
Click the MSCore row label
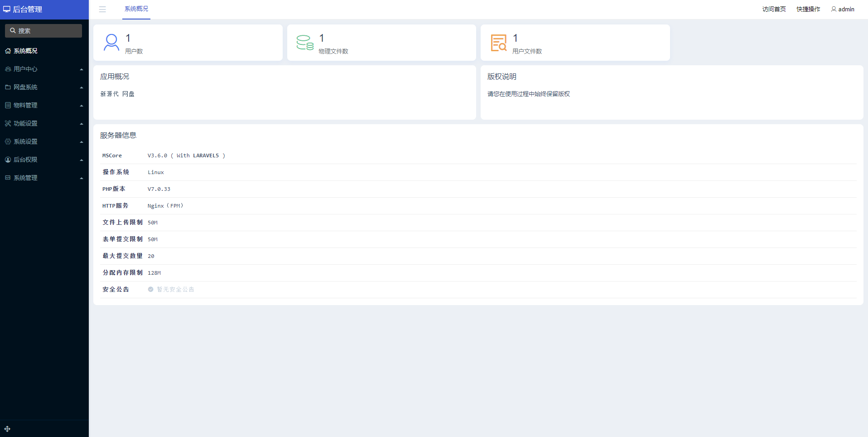click(112, 155)
